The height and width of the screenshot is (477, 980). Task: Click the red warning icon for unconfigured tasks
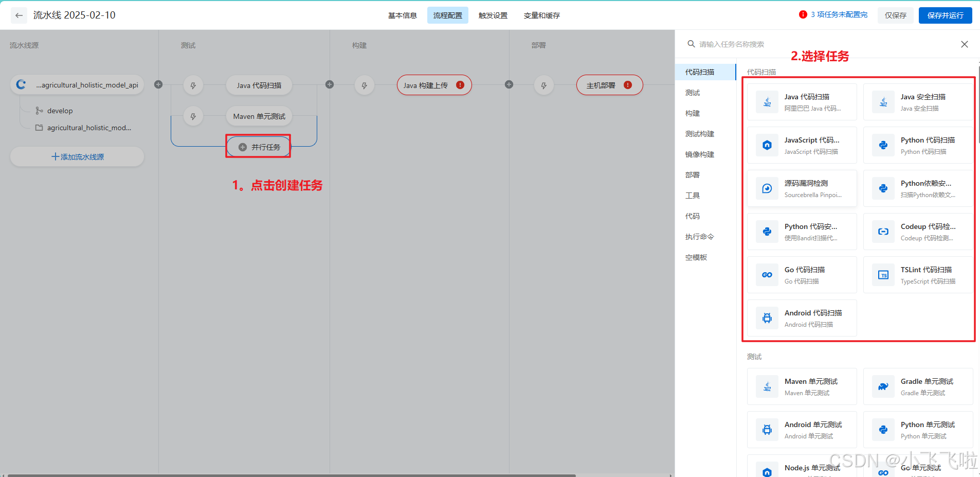(x=803, y=14)
